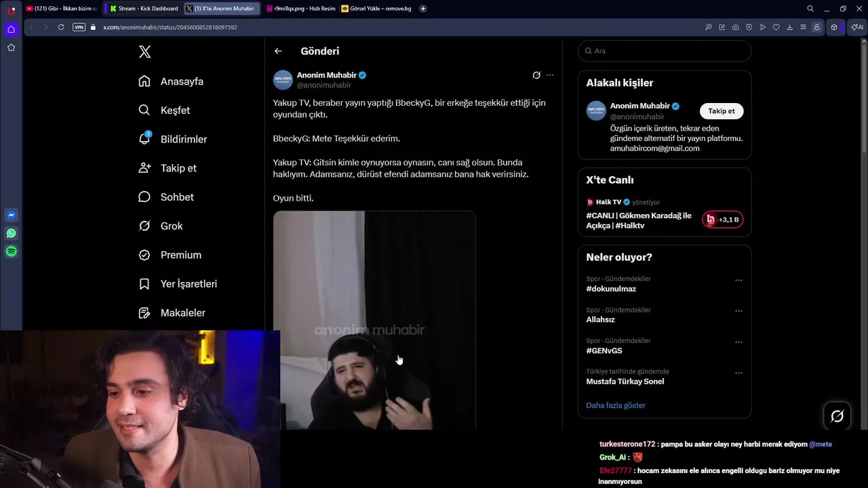868x488 pixels.
Task: Open WhatsApp in the browser sidebar
Action: (x=11, y=233)
